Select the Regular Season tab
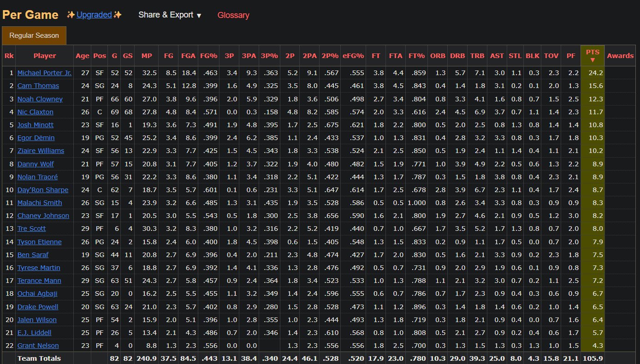The width and height of the screenshot is (640, 364). tap(34, 35)
